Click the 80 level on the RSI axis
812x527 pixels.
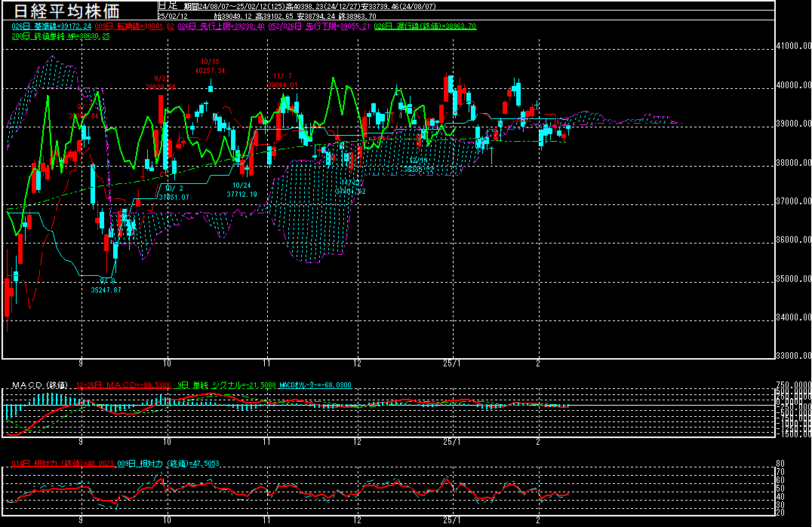tap(780, 464)
